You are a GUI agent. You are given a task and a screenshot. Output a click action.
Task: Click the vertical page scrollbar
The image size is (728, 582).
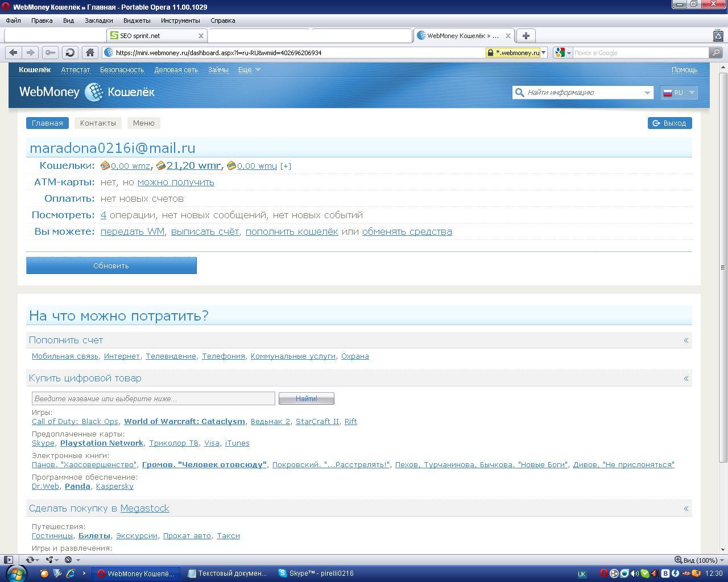pos(723,267)
